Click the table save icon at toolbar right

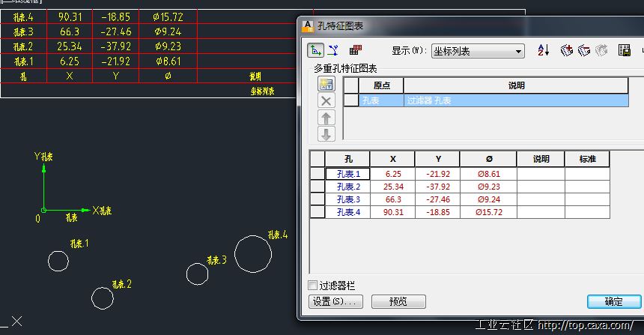[x=624, y=51]
